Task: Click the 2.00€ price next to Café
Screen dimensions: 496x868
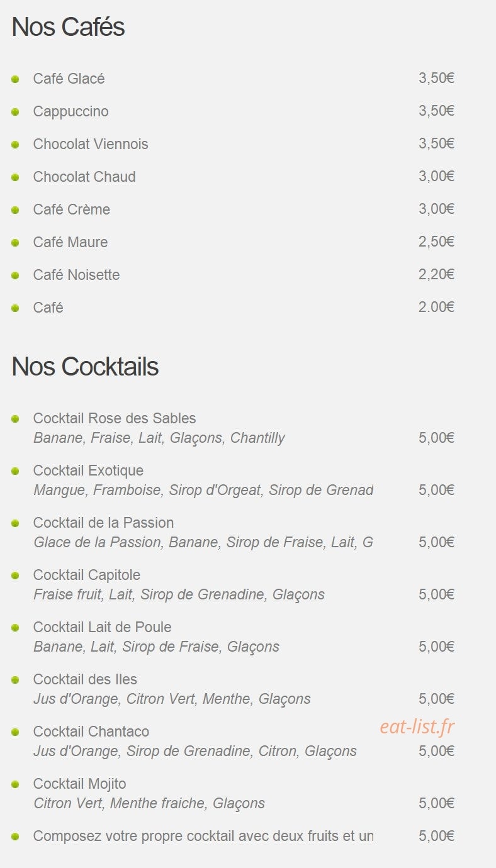Action: pos(436,307)
